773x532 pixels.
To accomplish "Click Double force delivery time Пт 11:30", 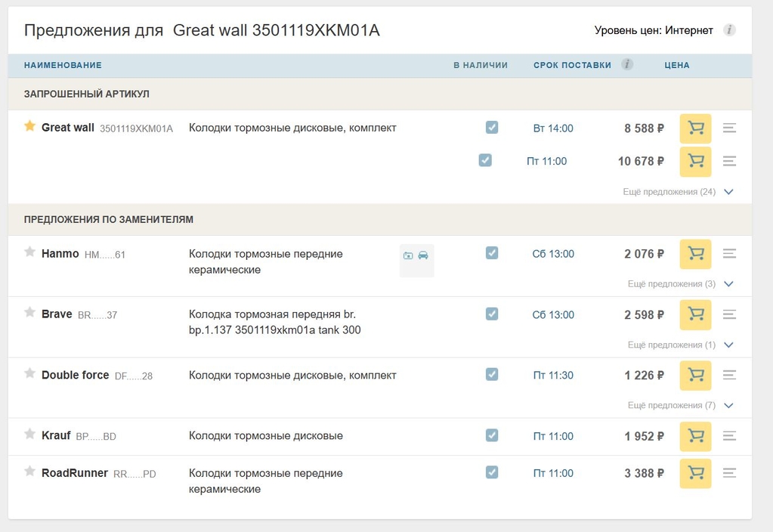I will [553, 376].
